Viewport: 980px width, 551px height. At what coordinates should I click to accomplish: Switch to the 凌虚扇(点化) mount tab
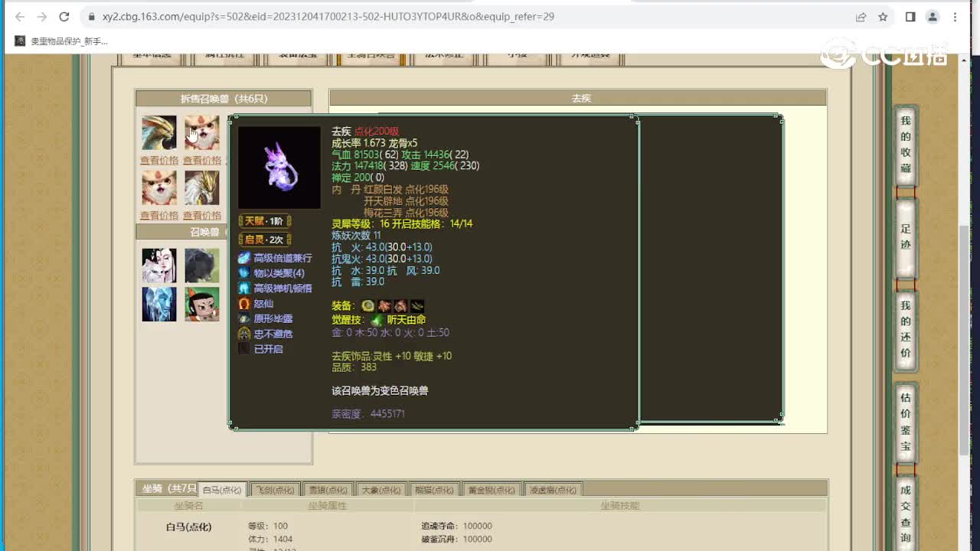[554, 490]
